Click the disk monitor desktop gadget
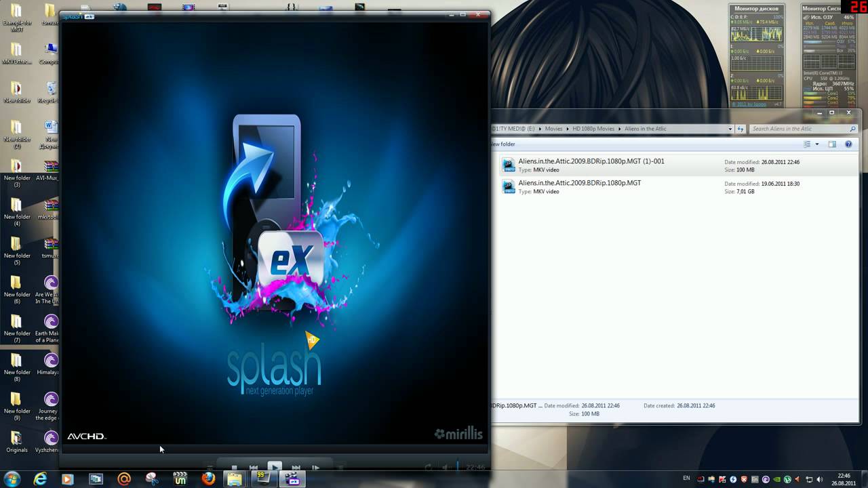This screenshot has height=488, width=868. [756, 56]
